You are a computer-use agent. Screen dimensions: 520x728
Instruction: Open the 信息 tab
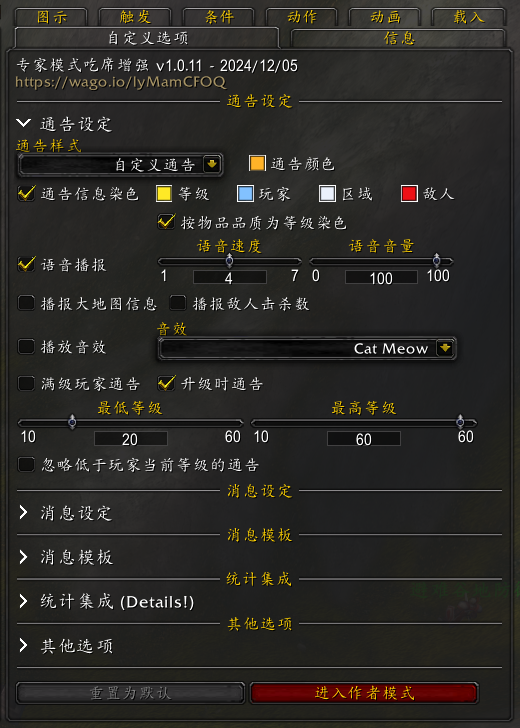click(x=398, y=38)
